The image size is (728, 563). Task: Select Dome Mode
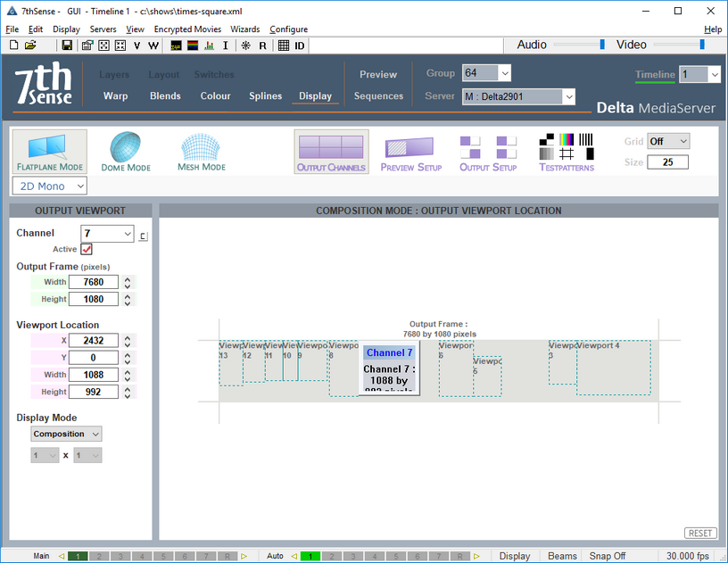tap(126, 152)
